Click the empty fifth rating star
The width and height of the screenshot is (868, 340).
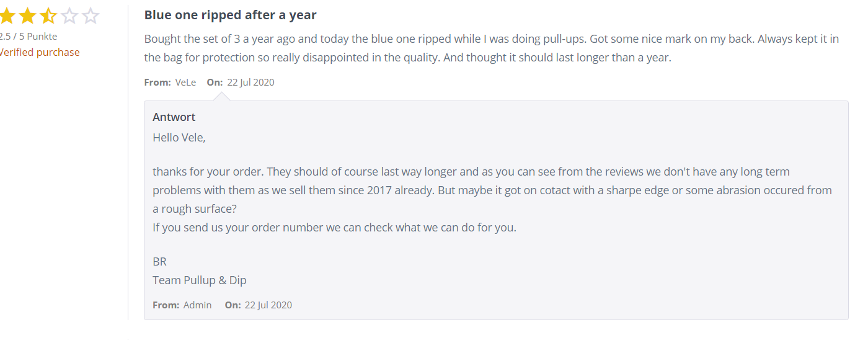pyautogui.click(x=91, y=16)
